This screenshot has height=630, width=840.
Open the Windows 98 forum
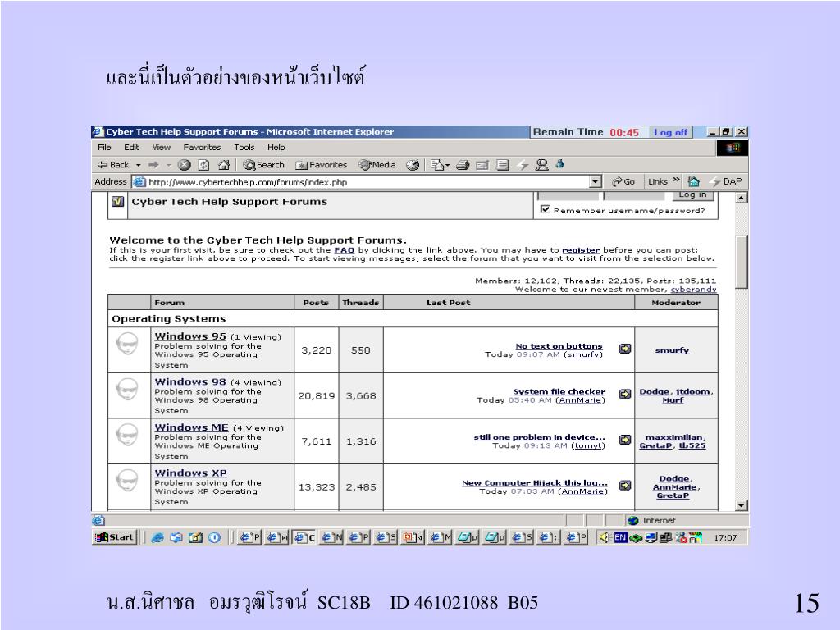(x=190, y=381)
